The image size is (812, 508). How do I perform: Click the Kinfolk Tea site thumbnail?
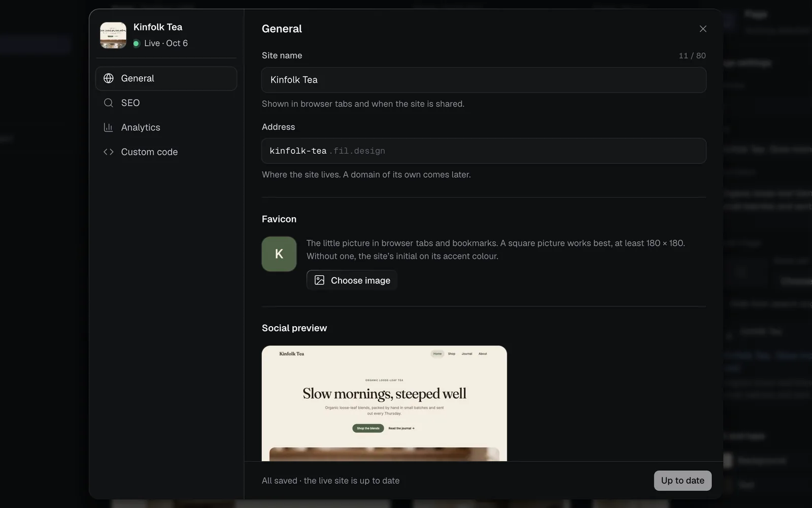coord(113,35)
